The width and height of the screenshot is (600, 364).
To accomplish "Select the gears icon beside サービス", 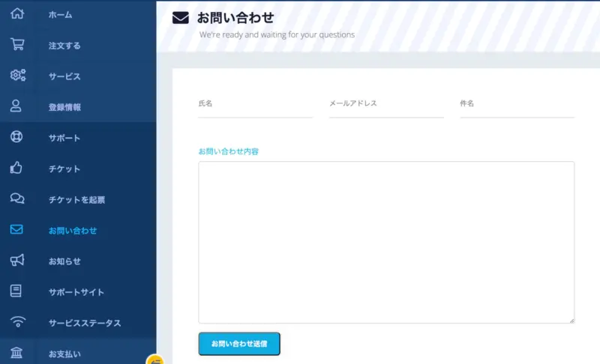I will (x=16, y=76).
